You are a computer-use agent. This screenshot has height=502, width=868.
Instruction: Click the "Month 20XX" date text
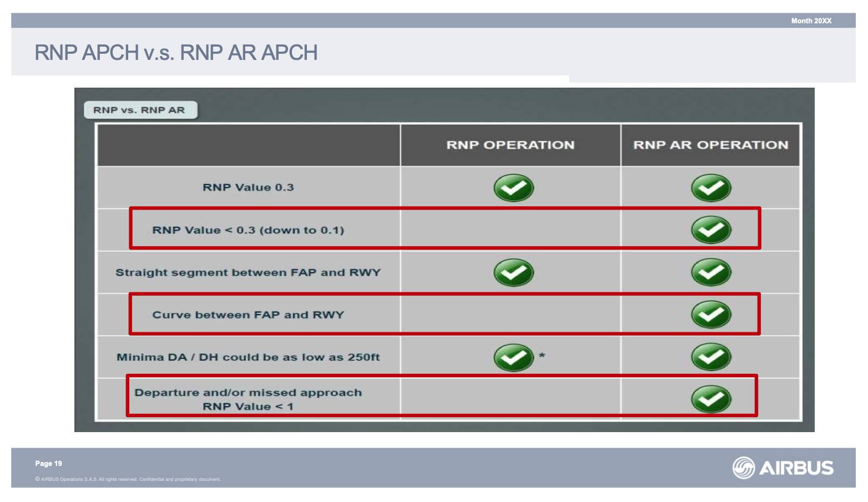811,21
